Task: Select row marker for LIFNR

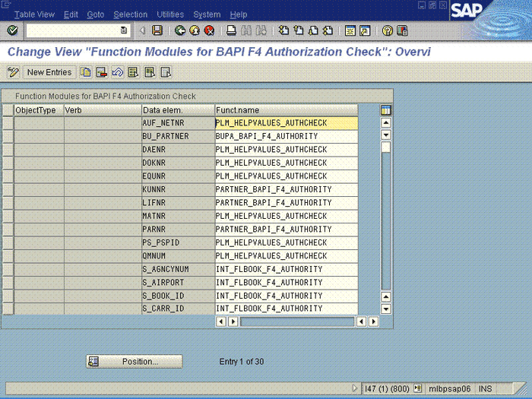Action: pyautogui.click(x=8, y=203)
